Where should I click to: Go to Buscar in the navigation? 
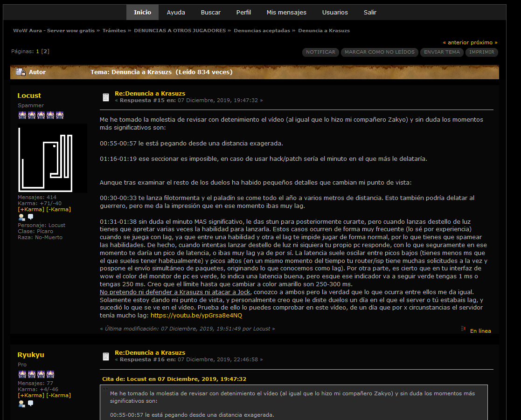[211, 12]
